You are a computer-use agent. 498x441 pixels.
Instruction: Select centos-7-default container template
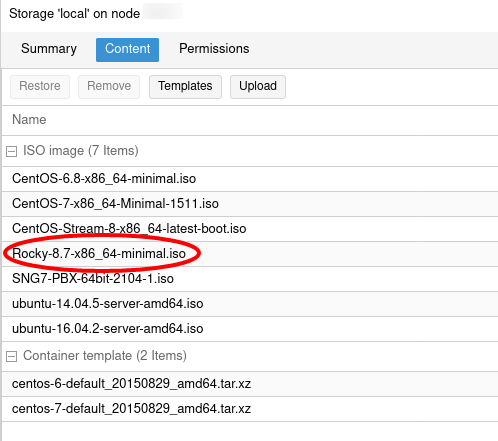(250, 409)
